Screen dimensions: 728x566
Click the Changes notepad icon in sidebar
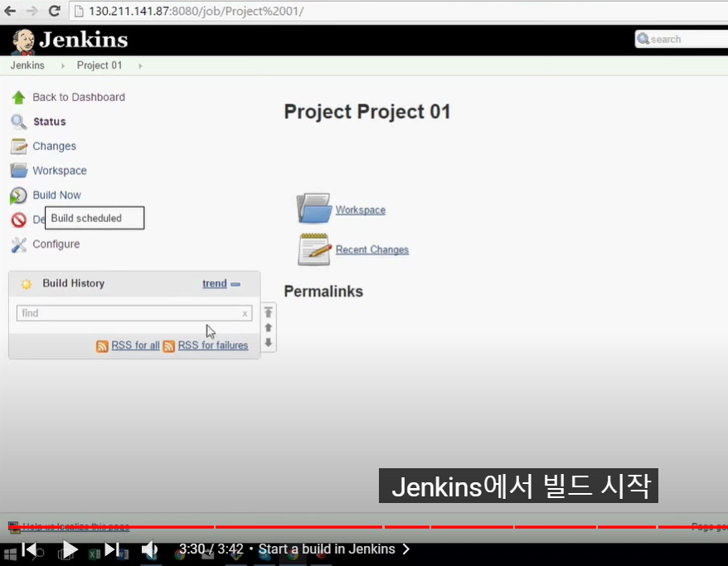[18, 146]
